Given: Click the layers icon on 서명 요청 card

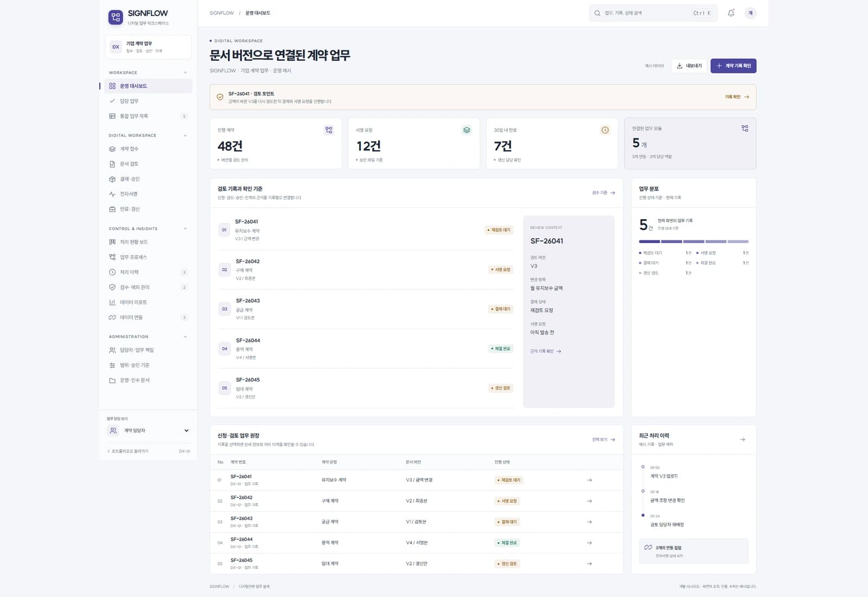Looking at the screenshot, I should pos(467,130).
